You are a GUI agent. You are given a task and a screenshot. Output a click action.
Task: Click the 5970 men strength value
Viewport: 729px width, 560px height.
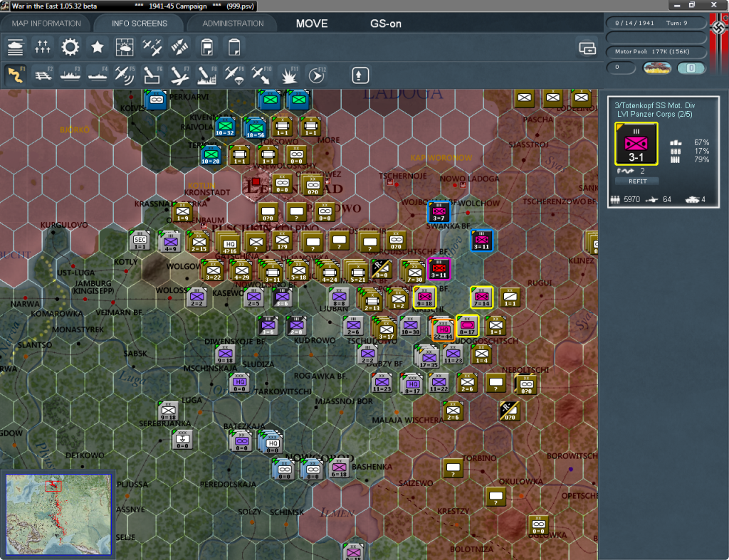[x=632, y=199]
